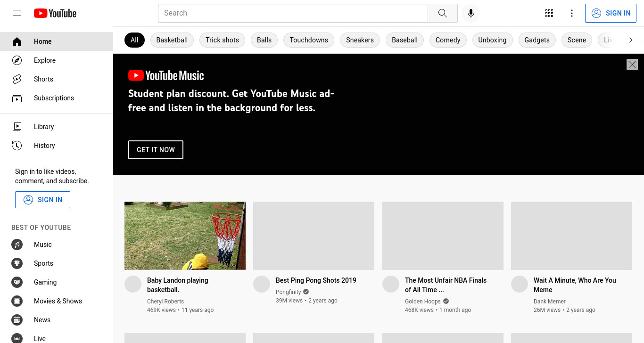Viewport: 644px width, 343px height.
Task: Click the YouTube Music banner logo
Action: point(166,75)
